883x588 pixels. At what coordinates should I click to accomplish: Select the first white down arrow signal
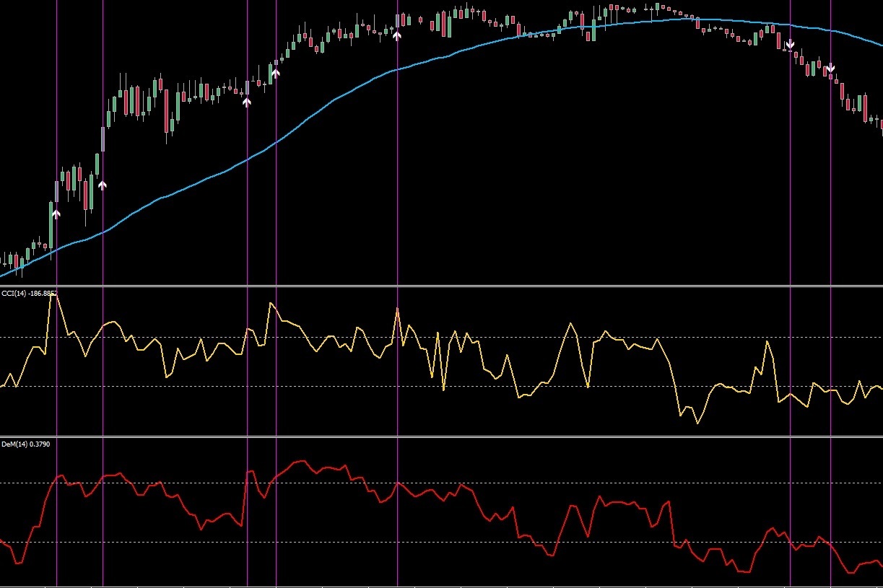(x=791, y=45)
